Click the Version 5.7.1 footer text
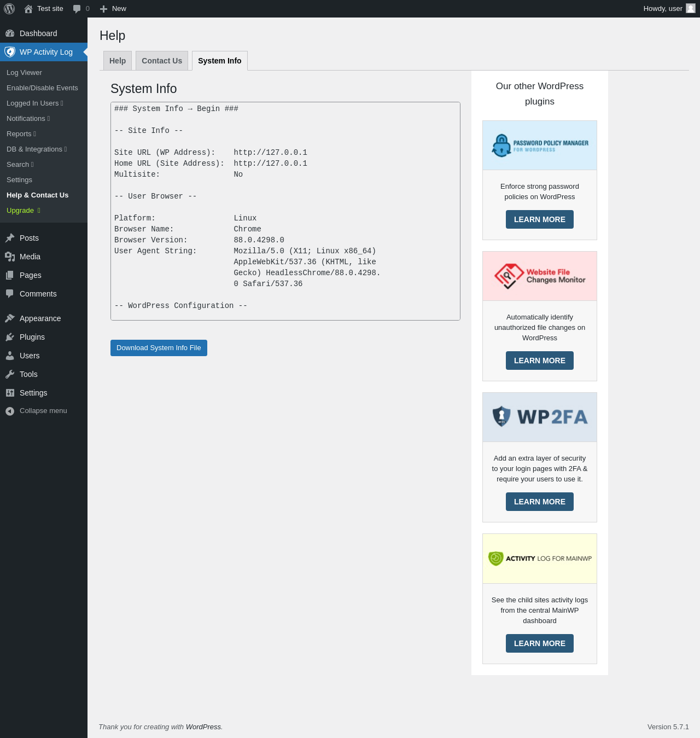The width and height of the screenshot is (700, 738). coord(668,727)
